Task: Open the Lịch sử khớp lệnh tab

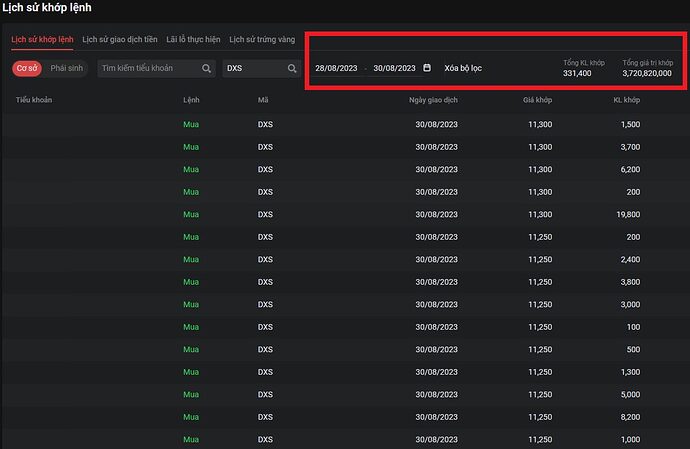Action: point(42,39)
